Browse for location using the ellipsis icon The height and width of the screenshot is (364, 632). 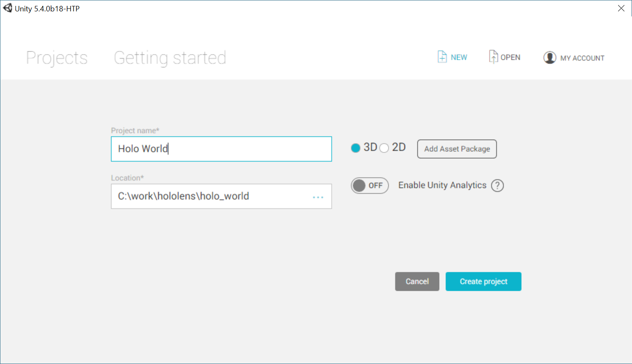click(318, 197)
